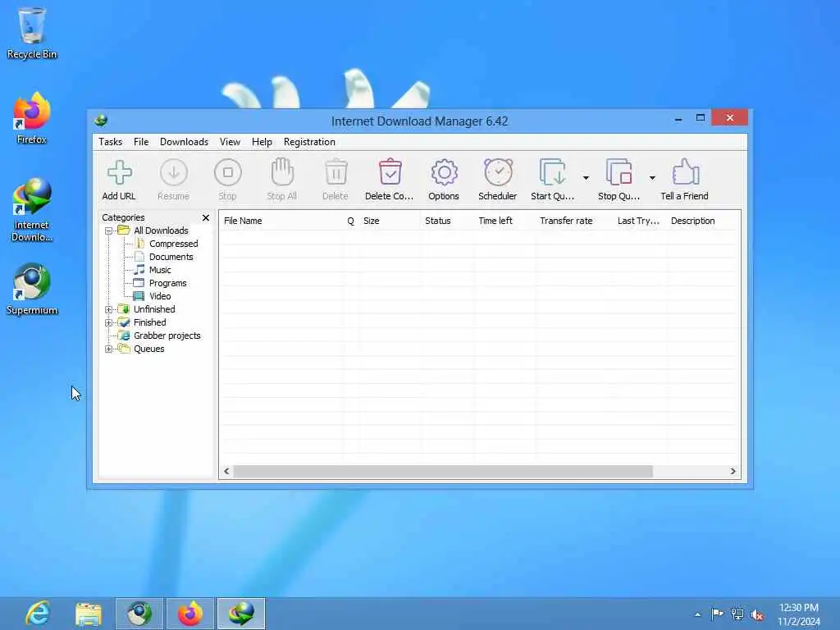
Task: Select the Music category
Action: pos(160,270)
